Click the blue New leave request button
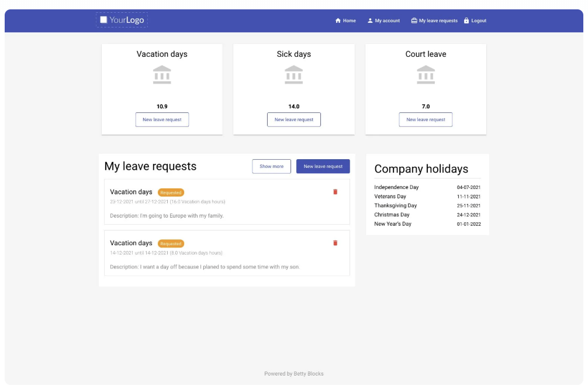This screenshot has width=588, height=392. 323,166
